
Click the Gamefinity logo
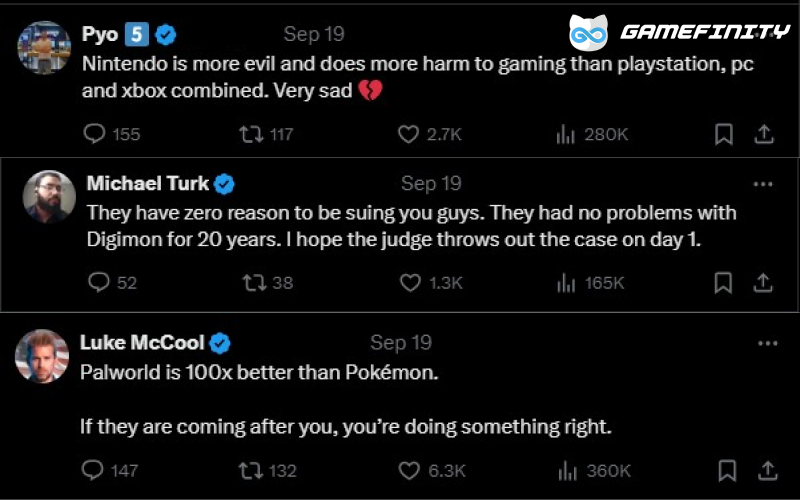point(680,32)
